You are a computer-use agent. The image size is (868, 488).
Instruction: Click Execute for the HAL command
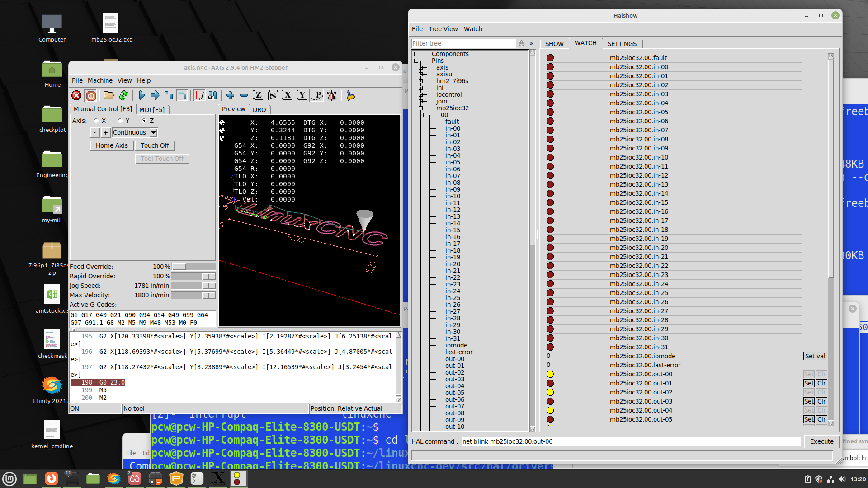tap(821, 441)
